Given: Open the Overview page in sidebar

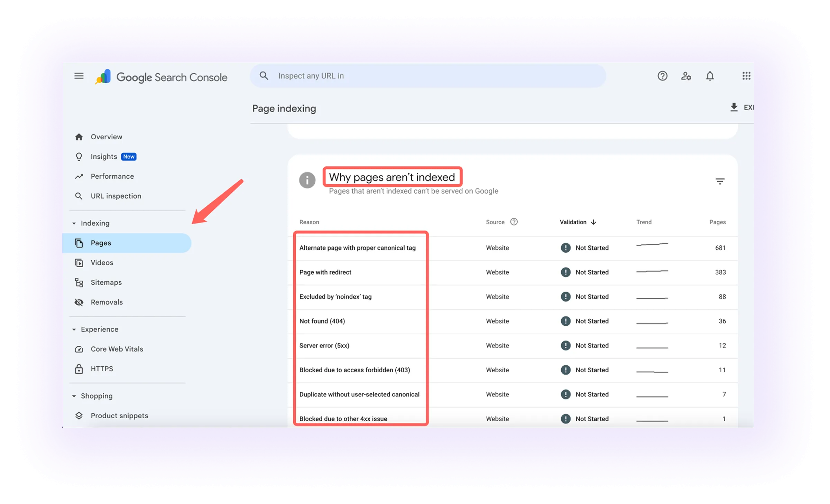Looking at the screenshot, I should click(106, 137).
